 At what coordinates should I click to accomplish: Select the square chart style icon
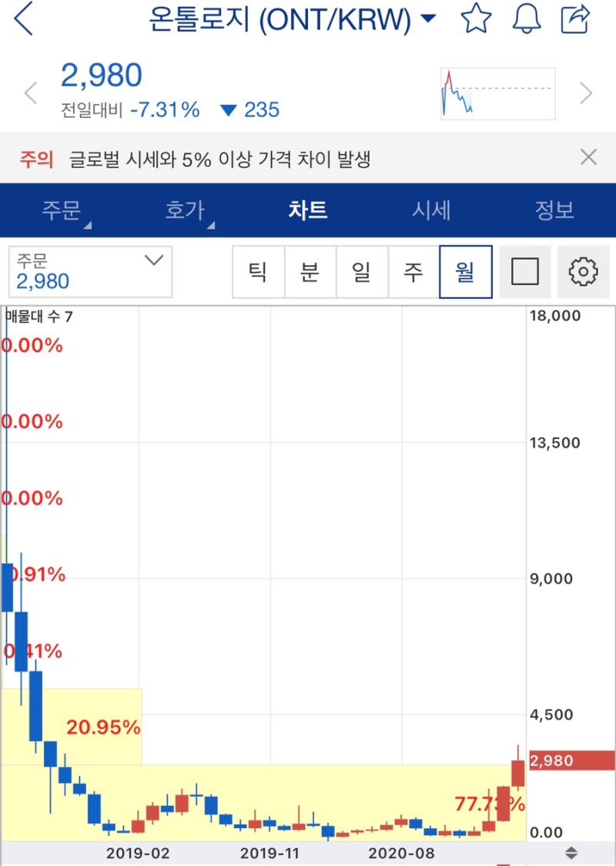(524, 271)
